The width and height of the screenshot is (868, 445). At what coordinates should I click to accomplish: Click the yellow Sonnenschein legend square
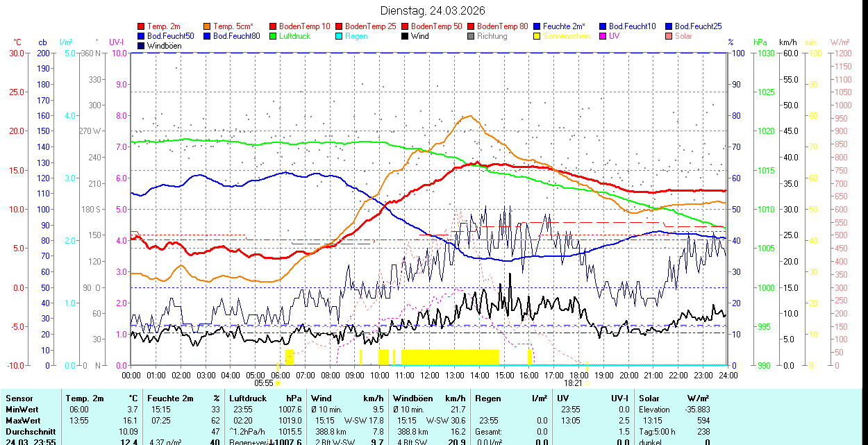[x=537, y=36]
